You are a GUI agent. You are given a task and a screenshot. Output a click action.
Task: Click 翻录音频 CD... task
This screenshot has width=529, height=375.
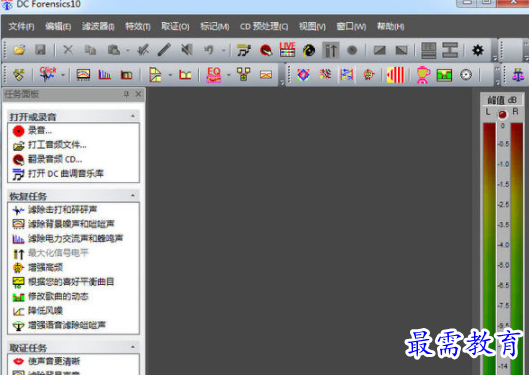pyautogui.click(x=47, y=159)
